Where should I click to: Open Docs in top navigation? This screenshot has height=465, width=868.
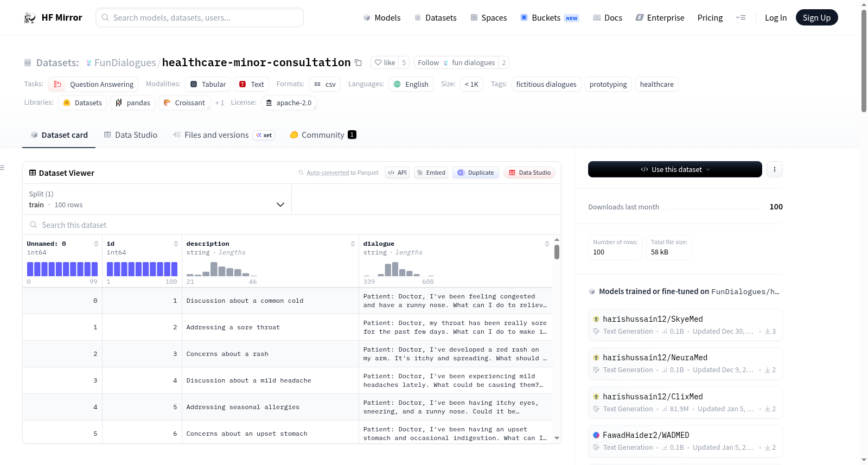[608, 18]
